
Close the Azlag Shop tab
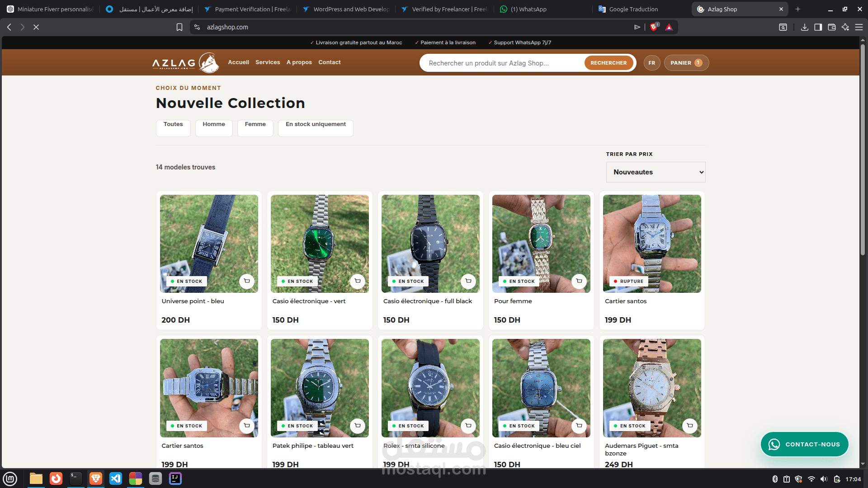coord(781,9)
